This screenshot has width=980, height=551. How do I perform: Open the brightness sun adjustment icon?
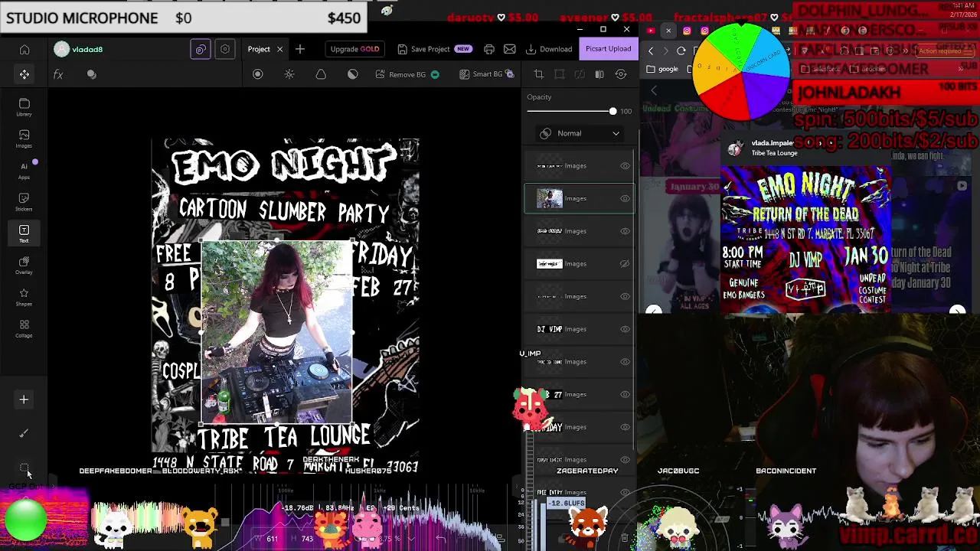point(289,74)
